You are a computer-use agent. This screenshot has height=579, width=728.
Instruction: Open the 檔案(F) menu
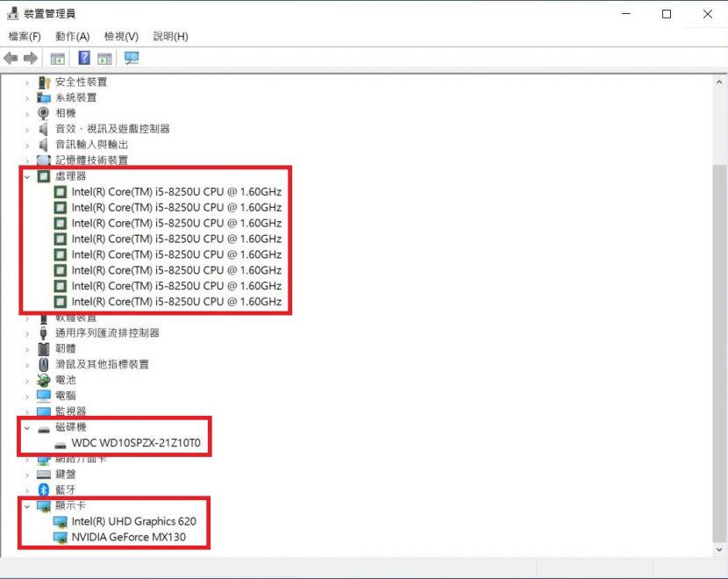tap(25, 36)
